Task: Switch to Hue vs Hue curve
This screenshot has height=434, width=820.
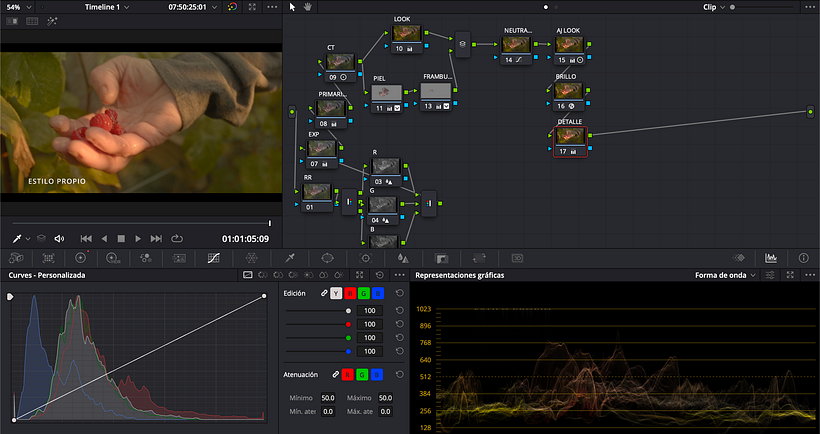Action: (x=263, y=275)
